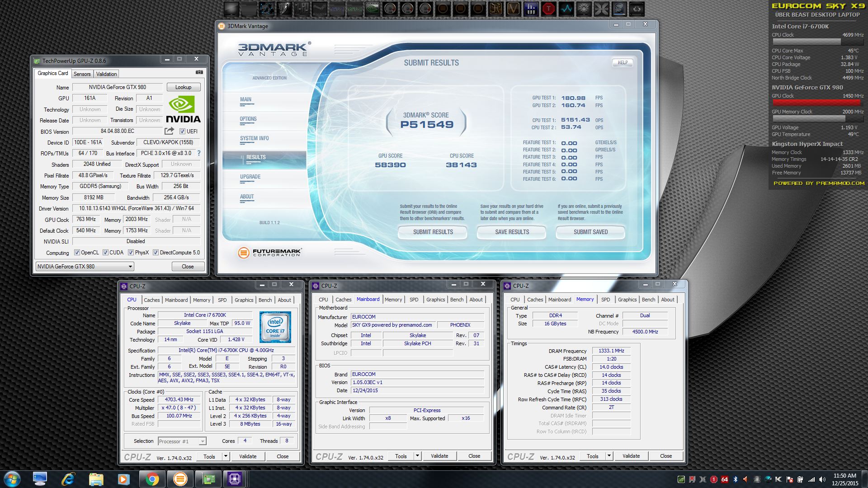The width and height of the screenshot is (868, 488).
Task: Toggle the CUDA checkbox
Action: (x=105, y=253)
